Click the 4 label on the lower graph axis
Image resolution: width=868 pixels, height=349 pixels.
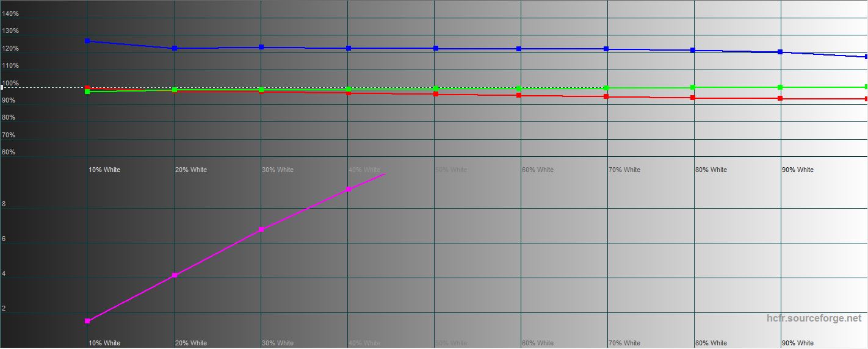tap(4, 274)
